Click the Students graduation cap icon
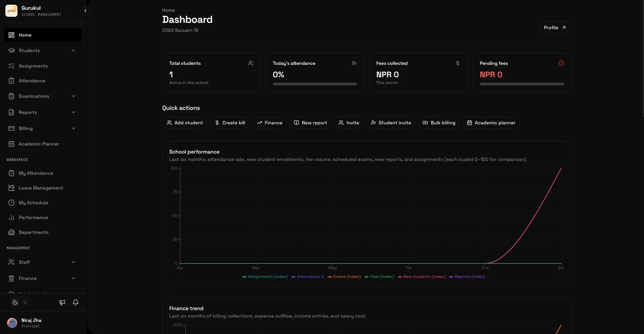Screen dimensions: 644x334 pyautogui.click(x=11, y=50)
